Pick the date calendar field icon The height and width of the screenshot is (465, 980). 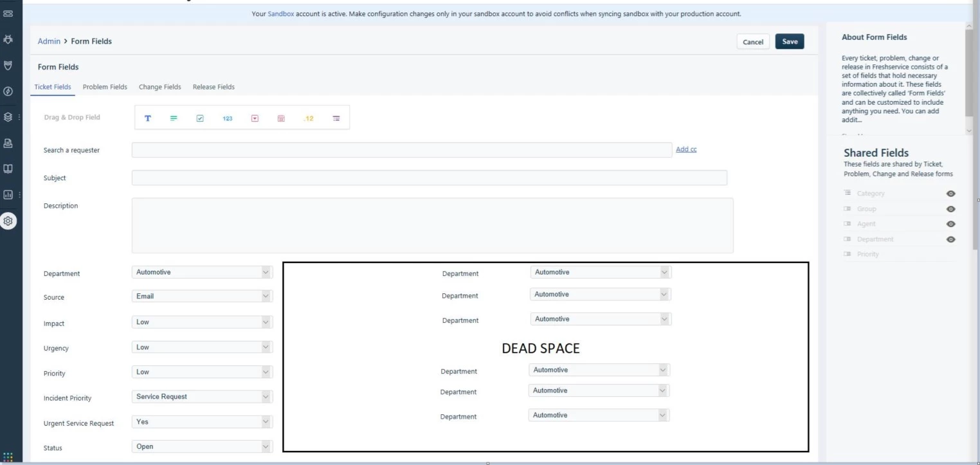click(281, 118)
